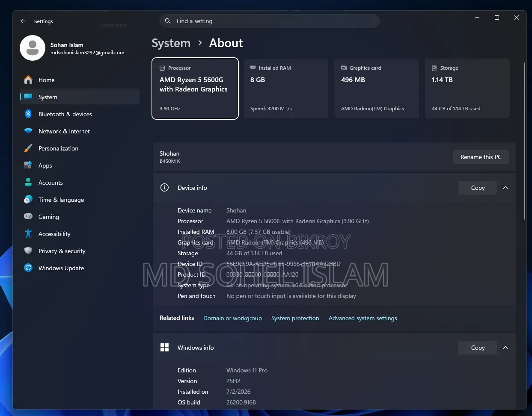
Task: Click the Storage drive icon on card
Action: [x=434, y=68]
